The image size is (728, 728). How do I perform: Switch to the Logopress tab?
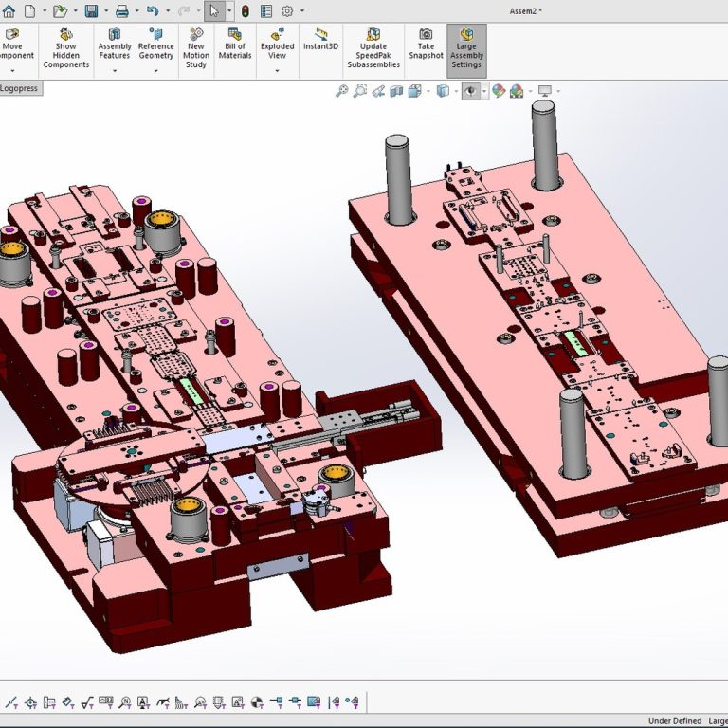point(19,87)
